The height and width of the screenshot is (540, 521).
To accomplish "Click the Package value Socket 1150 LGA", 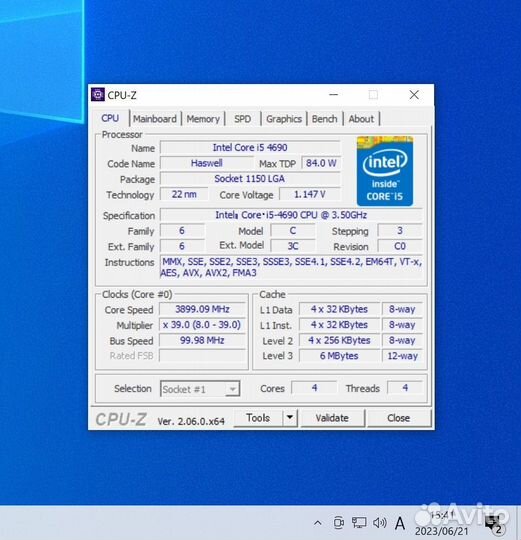I will coord(250,179).
